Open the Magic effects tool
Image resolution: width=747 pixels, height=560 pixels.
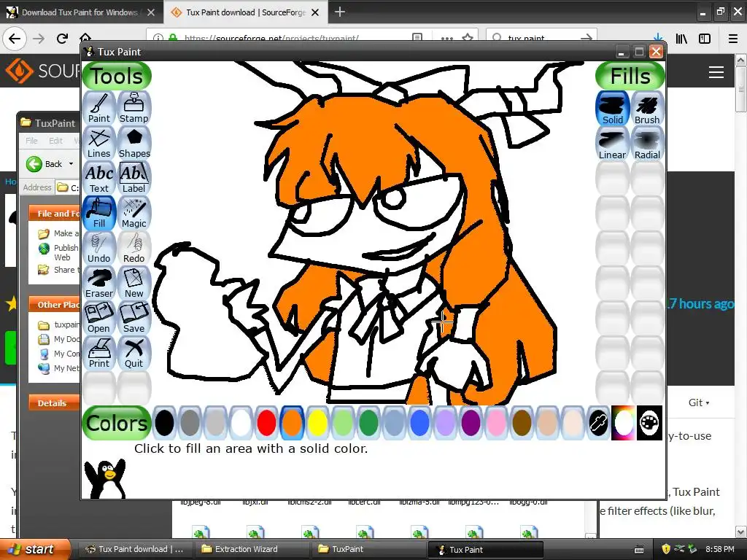(134, 213)
